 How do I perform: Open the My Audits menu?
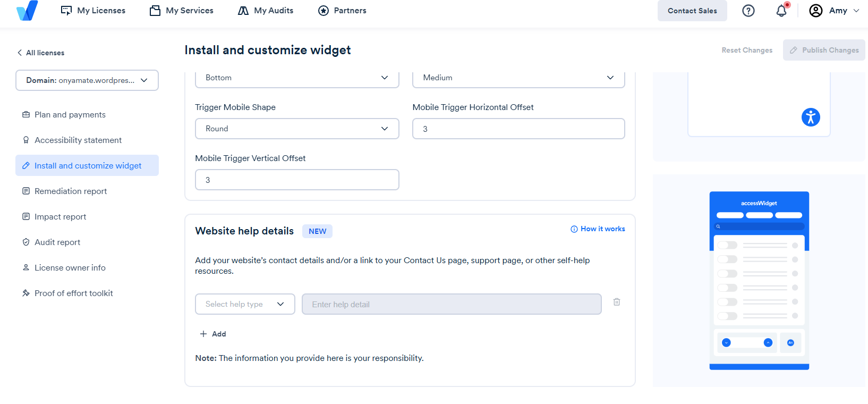[266, 11]
